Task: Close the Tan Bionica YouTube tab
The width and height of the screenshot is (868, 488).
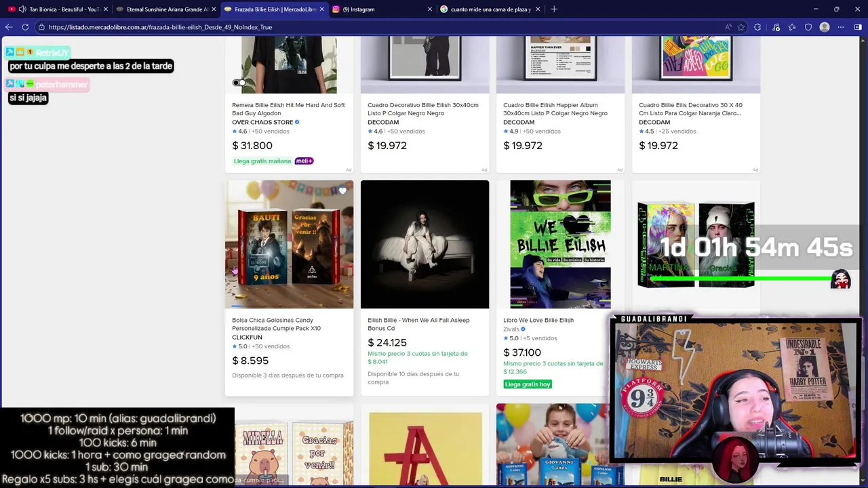Action: [x=106, y=9]
